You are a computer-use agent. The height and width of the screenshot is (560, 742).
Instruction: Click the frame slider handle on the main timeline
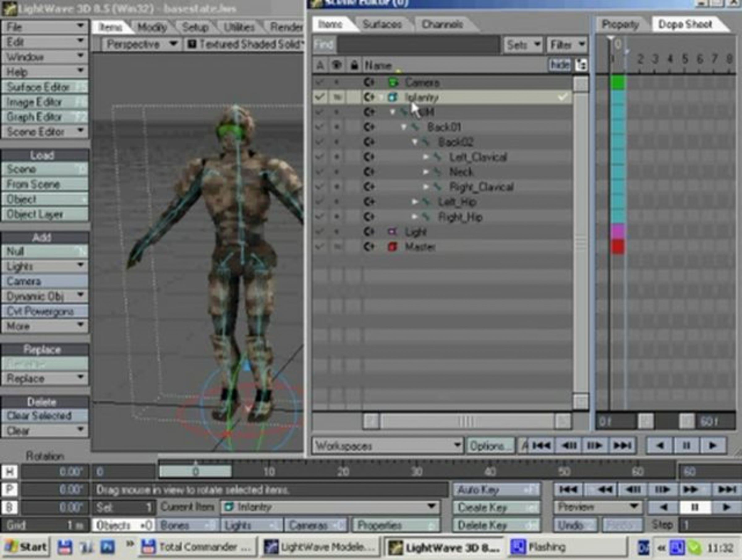195,472
